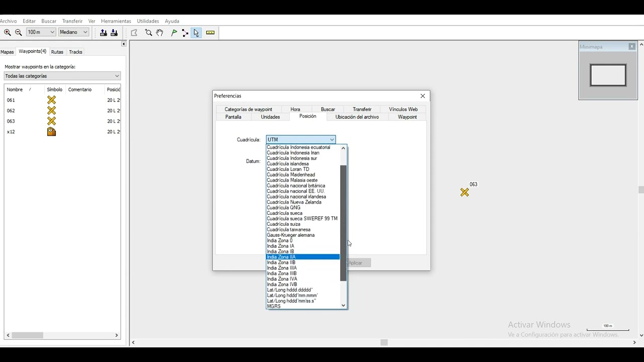Select the Route tool

pyautogui.click(x=185, y=33)
